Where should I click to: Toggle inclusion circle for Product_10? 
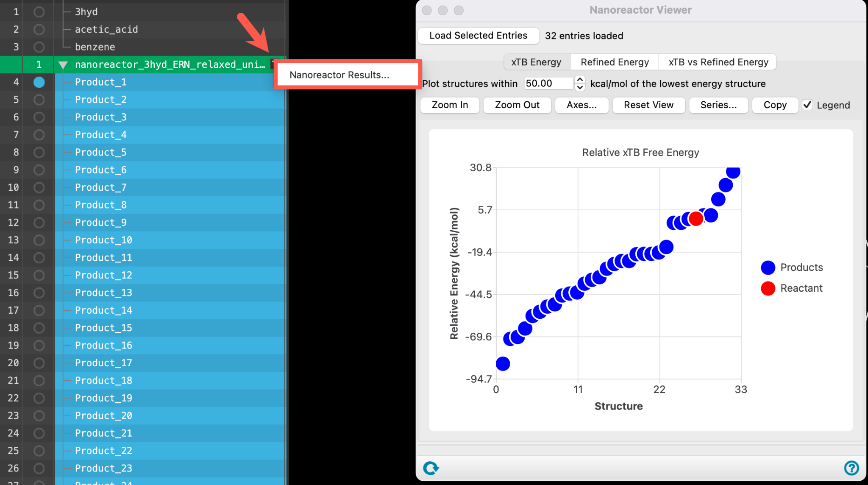[x=39, y=240]
